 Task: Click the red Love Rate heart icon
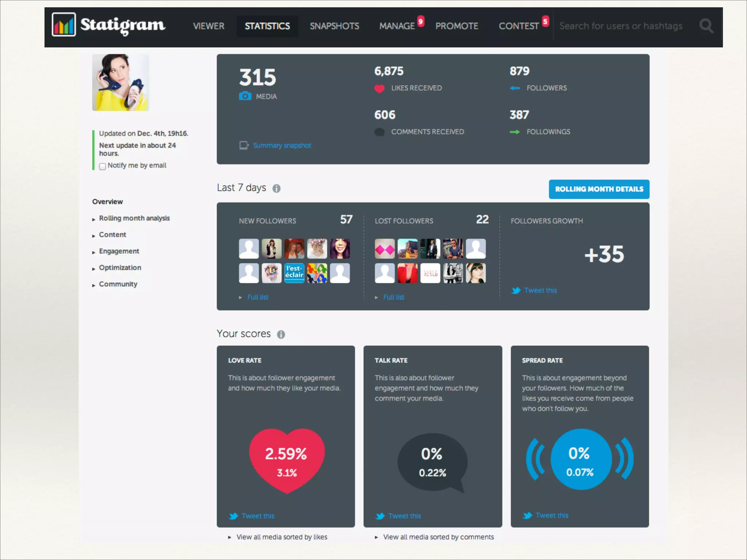[287, 460]
